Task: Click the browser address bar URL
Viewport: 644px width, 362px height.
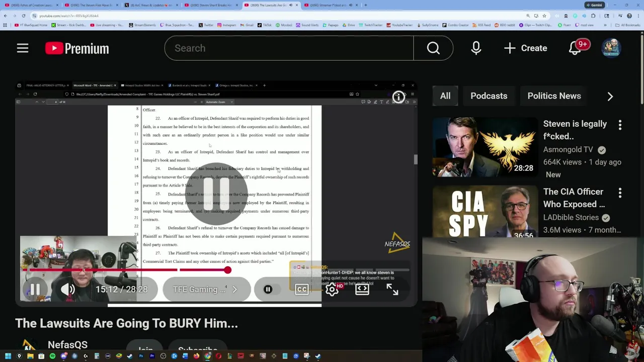Action: [69, 16]
